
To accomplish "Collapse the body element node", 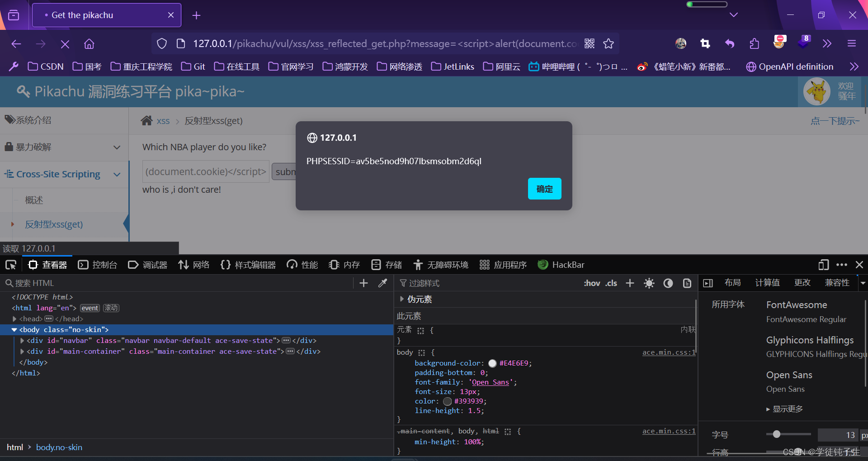I will 14,330.
